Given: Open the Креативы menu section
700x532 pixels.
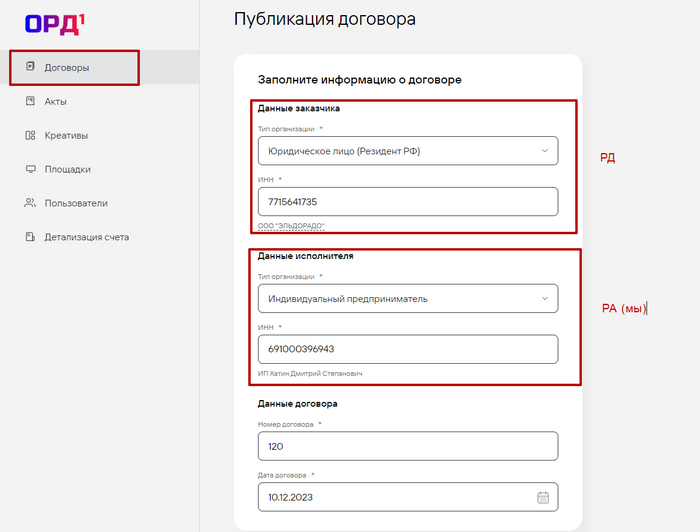Looking at the screenshot, I should tap(66, 135).
